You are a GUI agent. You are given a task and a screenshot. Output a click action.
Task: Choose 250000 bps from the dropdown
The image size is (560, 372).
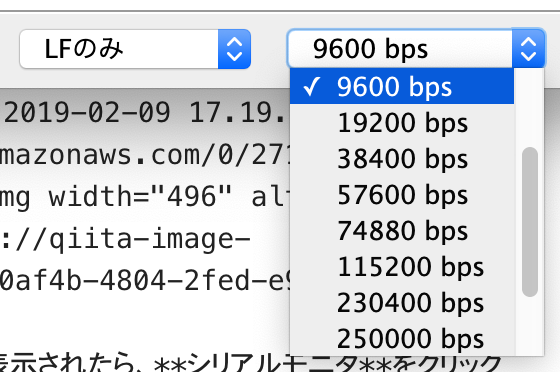point(402,338)
